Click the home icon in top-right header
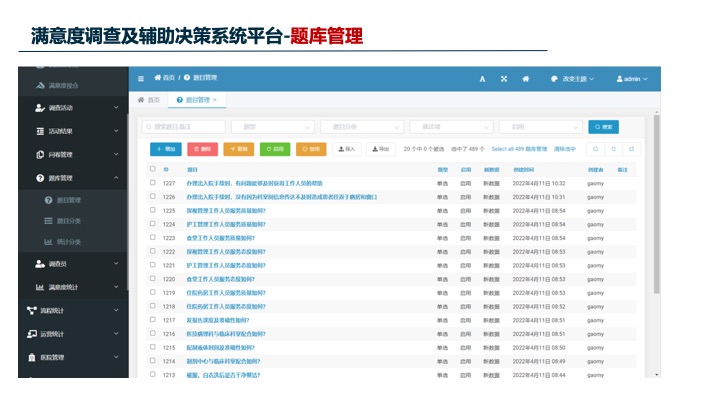This screenshot has width=720, height=405. point(526,79)
